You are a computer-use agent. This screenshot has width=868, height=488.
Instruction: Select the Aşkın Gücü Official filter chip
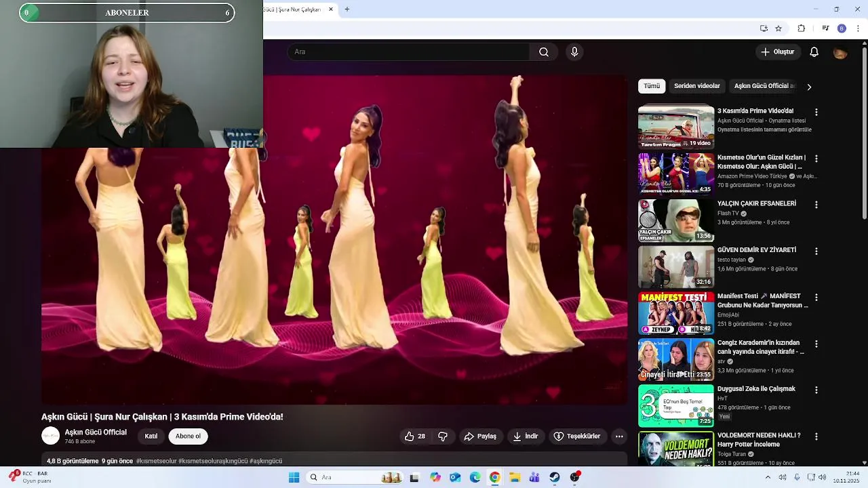pos(764,86)
